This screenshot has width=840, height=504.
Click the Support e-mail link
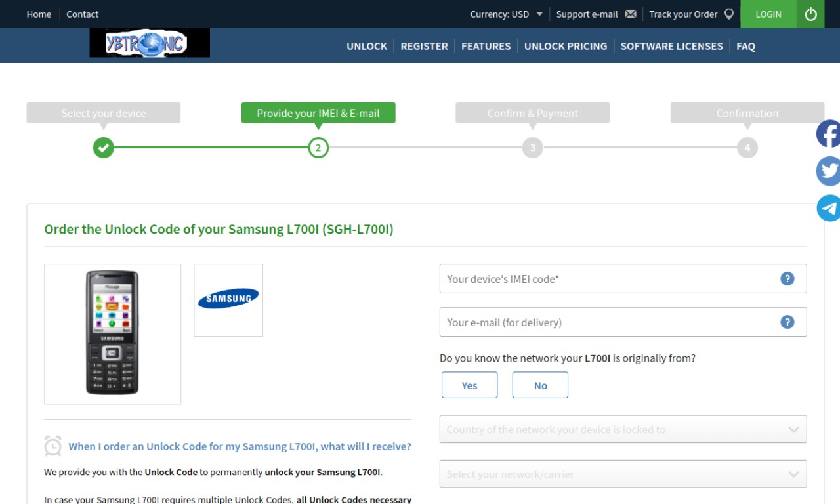(x=587, y=14)
